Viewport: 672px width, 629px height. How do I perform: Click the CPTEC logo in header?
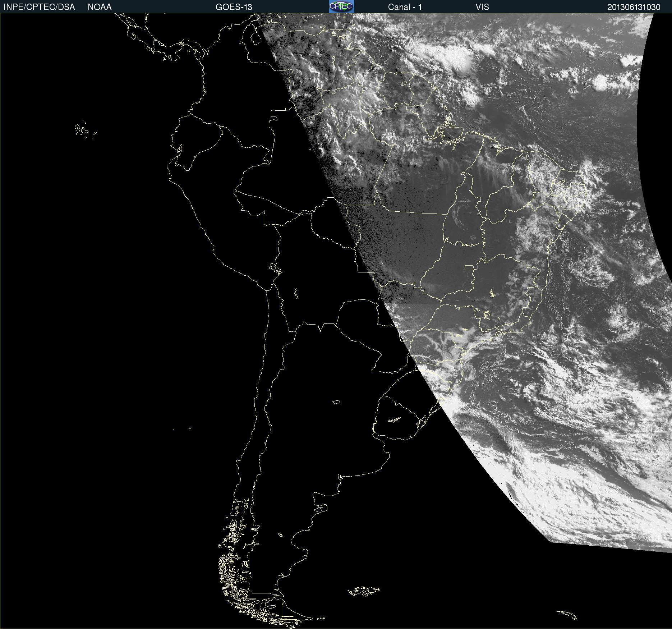341,6
